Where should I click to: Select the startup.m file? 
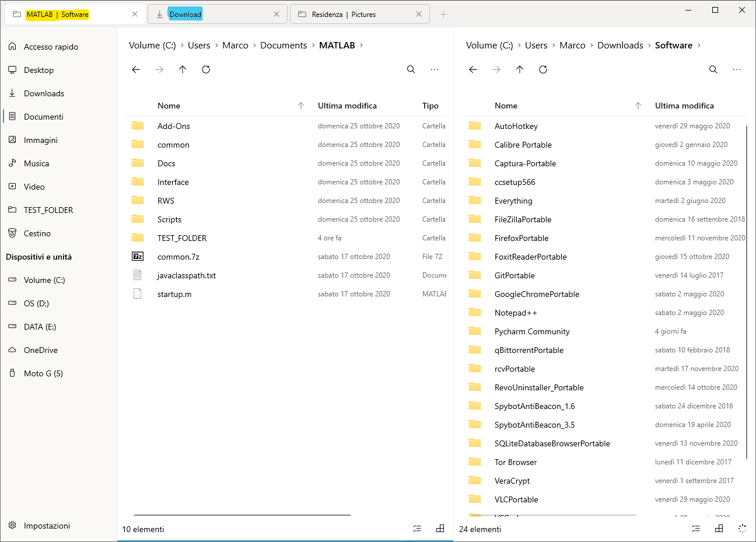174,294
